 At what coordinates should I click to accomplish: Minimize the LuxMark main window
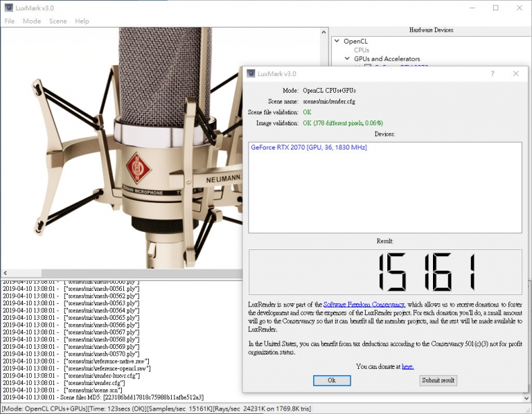click(x=472, y=8)
